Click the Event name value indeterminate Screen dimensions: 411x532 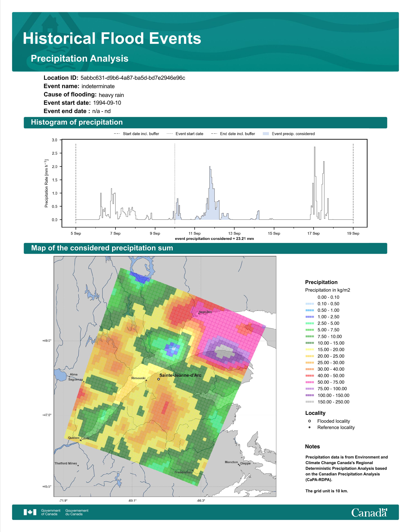pos(98,86)
